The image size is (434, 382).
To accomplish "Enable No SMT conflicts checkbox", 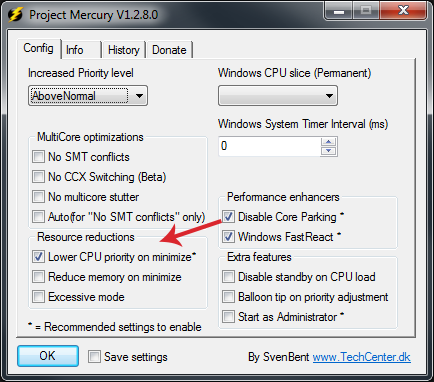I will coord(38,157).
